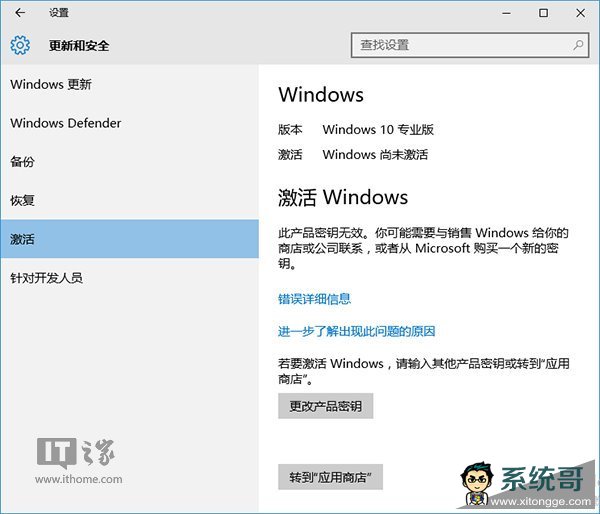Open 针对开发人员 section
The height and width of the screenshot is (514, 600).
point(129,277)
